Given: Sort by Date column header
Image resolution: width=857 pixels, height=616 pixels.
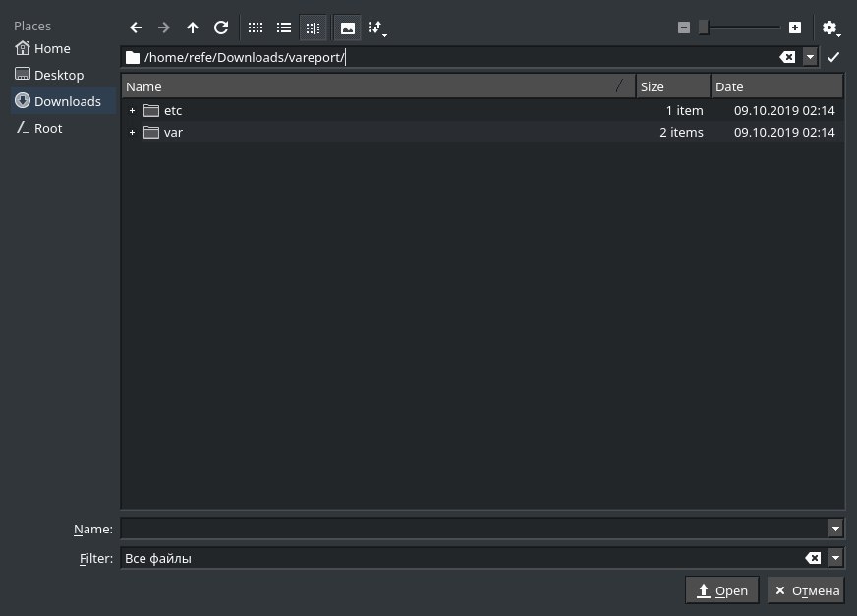Looking at the screenshot, I should click(x=776, y=86).
